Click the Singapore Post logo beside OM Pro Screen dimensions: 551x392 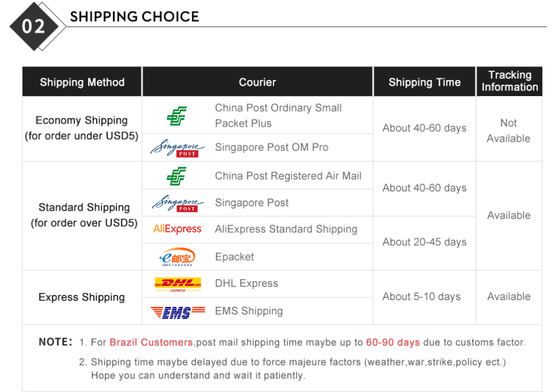(x=178, y=148)
